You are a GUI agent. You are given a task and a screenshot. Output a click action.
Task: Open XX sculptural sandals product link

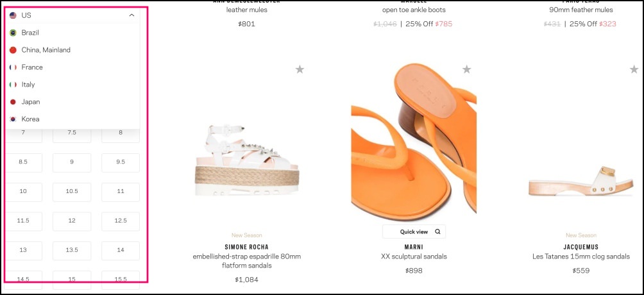(414, 257)
